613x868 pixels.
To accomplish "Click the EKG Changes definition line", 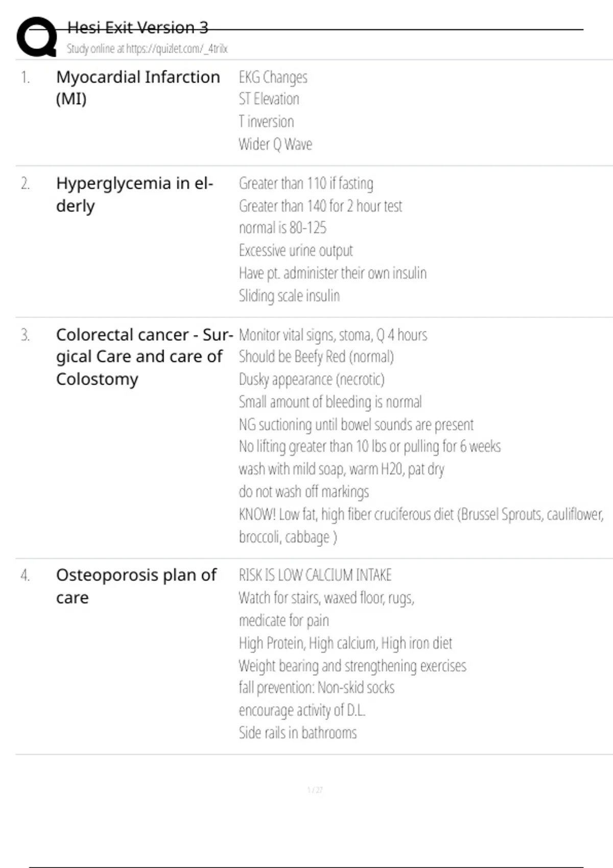I will pos(273,77).
